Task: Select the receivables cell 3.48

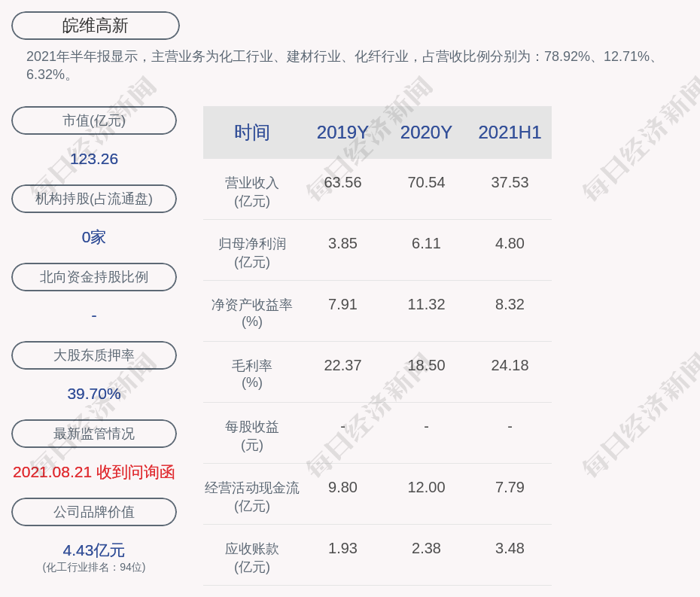Action: (510, 548)
